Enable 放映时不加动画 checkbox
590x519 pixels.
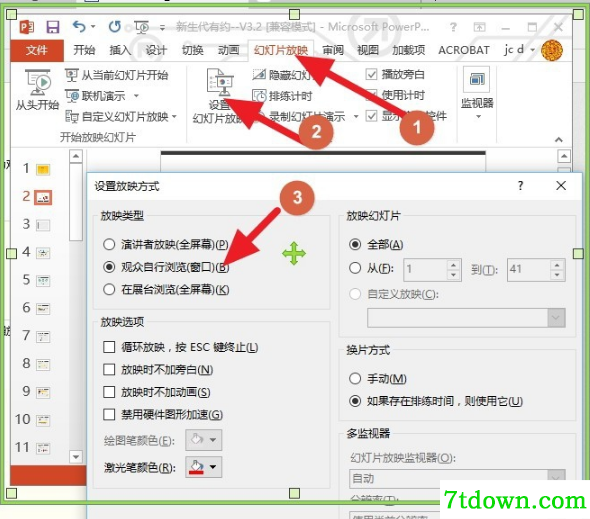click(109, 392)
